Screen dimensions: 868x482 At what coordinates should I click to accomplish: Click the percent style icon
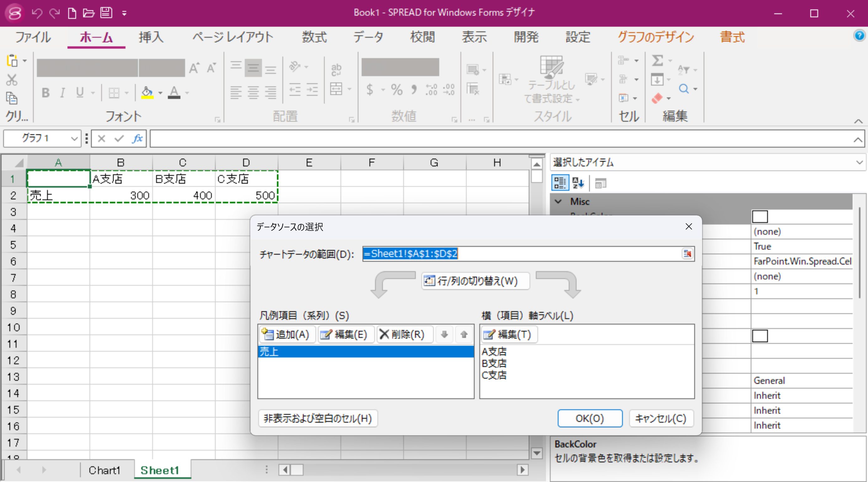pos(397,89)
